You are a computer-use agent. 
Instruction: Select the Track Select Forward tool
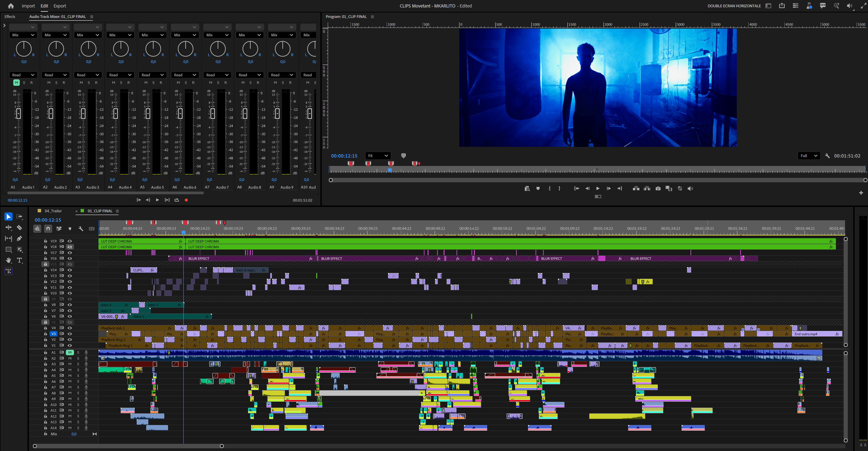[19, 217]
